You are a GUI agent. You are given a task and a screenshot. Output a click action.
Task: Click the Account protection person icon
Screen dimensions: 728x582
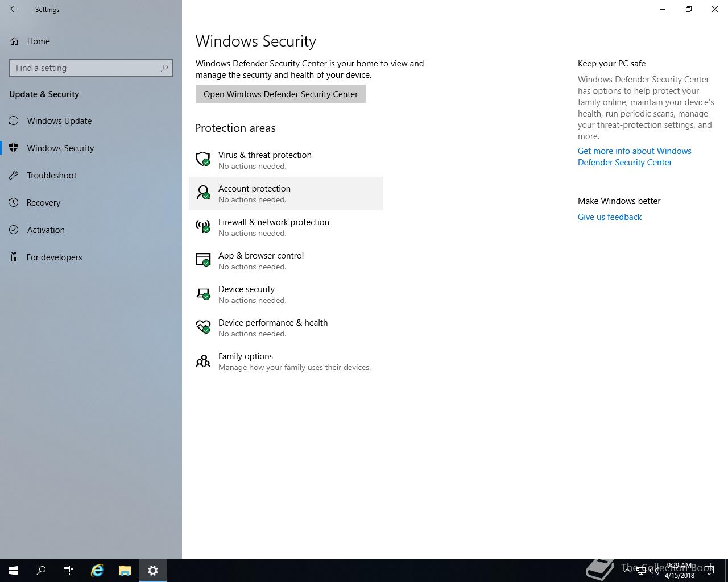point(203,193)
